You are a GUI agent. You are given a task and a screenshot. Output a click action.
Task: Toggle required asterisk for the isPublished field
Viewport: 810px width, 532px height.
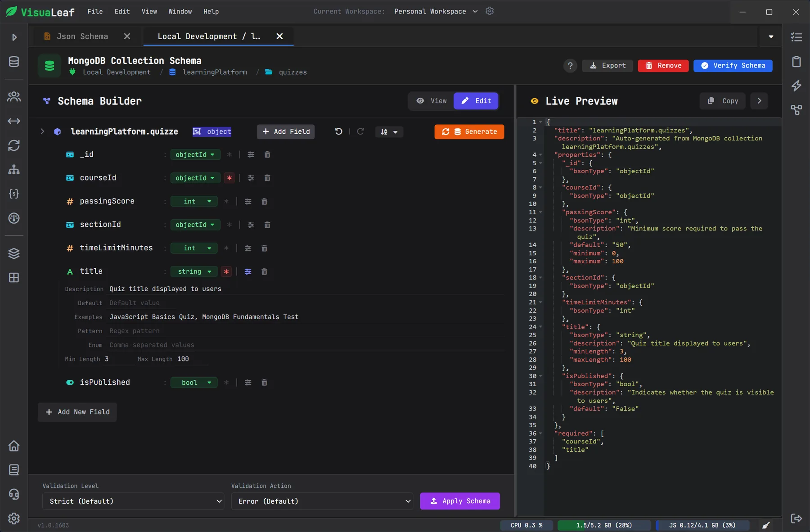click(226, 382)
